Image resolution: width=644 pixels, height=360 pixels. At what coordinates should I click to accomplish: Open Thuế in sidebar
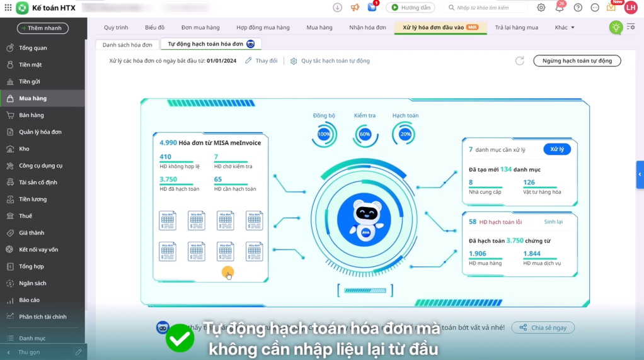pyautogui.click(x=43, y=216)
